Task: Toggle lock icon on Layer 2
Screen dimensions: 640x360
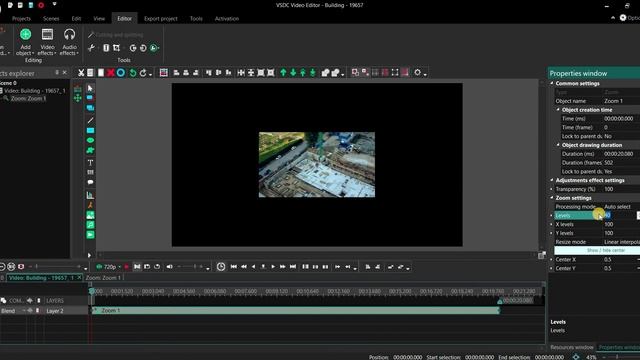Action: click(x=38, y=311)
